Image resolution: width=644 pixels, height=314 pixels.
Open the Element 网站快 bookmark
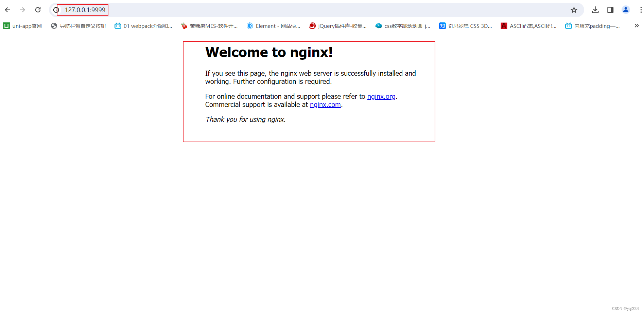coord(274,26)
